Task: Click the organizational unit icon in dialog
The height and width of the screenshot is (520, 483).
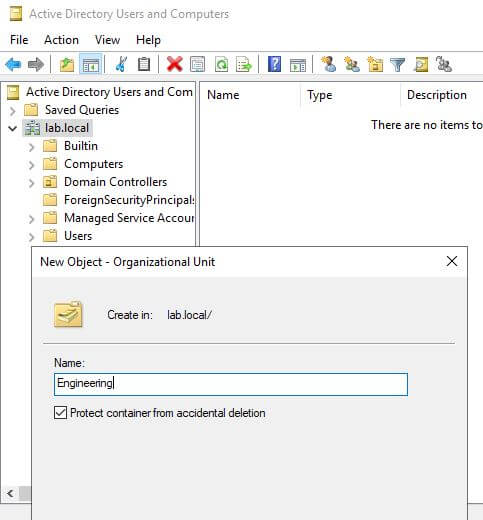Action: [68, 314]
